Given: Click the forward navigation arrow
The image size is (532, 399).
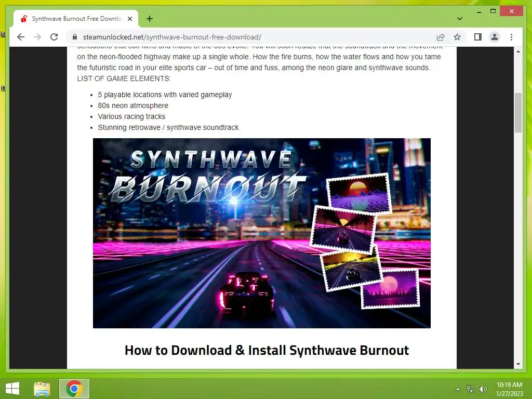Looking at the screenshot, I should (37, 37).
